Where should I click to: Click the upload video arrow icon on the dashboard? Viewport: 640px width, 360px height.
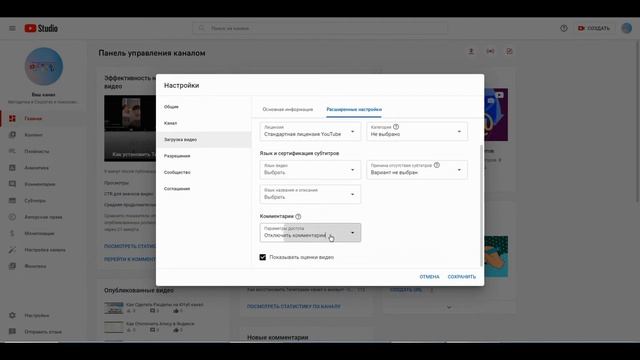(x=471, y=51)
